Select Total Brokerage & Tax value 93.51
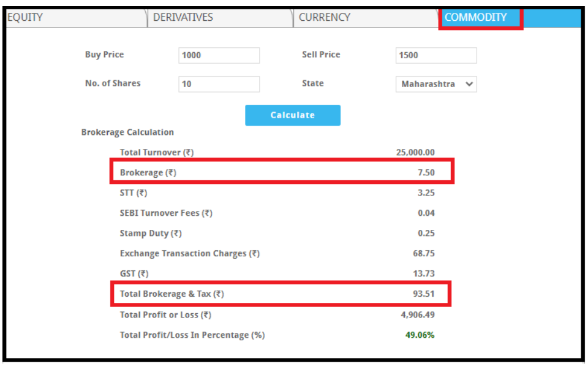Viewport: 588px width, 369px height. tap(423, 294)
